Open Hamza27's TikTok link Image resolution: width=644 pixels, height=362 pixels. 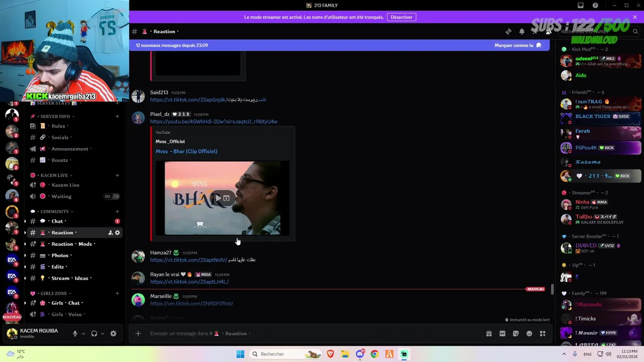(x=188, y=260)
